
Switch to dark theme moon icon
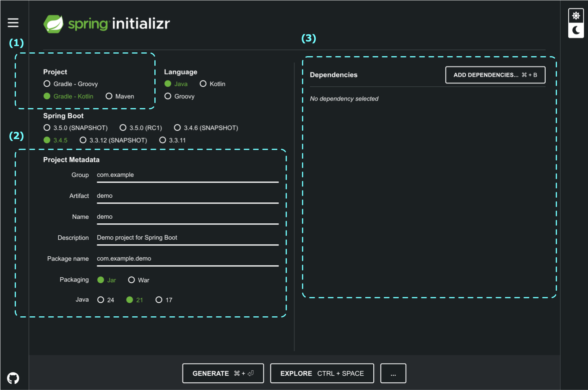576,30
